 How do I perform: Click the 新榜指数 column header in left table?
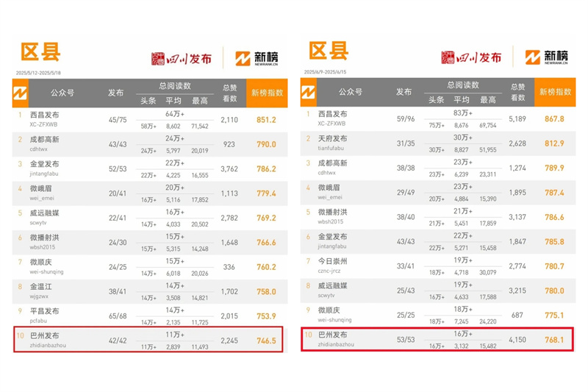pyautogui.click(x=267, y=93)
